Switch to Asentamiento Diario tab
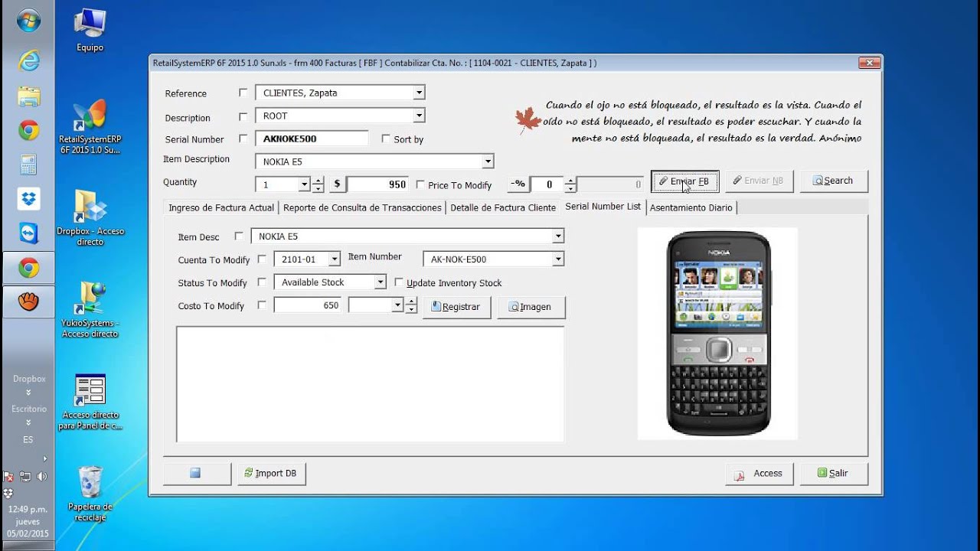Screen dimensions: 980x551 click(691, 207)
